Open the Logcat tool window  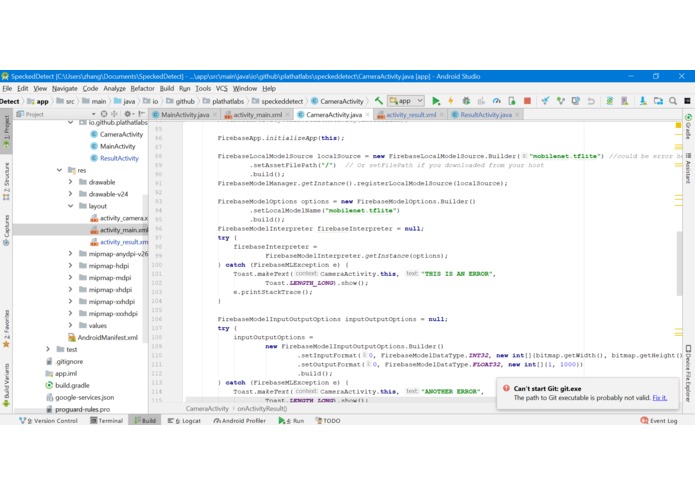(x=184, y=420)
